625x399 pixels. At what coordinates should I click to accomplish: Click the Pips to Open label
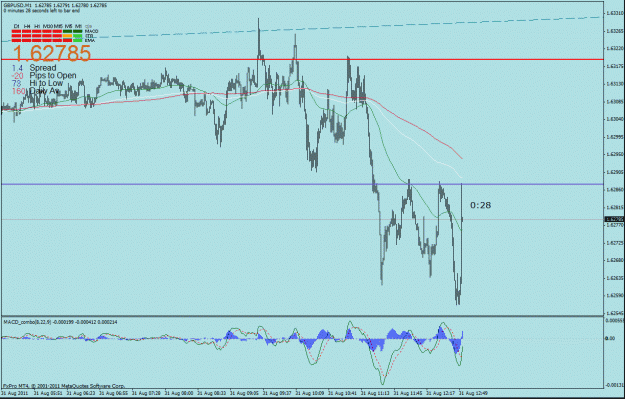click(x=53, y=75)
